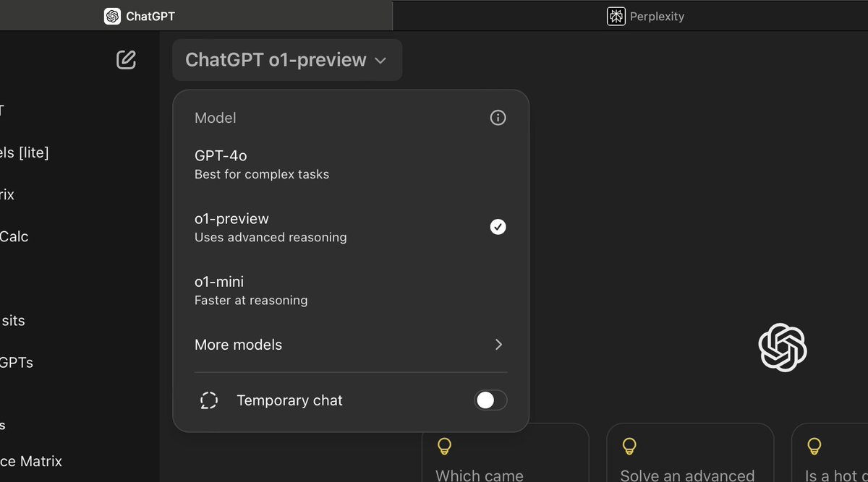The image size is (868, 482).
Task: Click the lightbulb on the "Which came" card
Action: tap(445, 447)
